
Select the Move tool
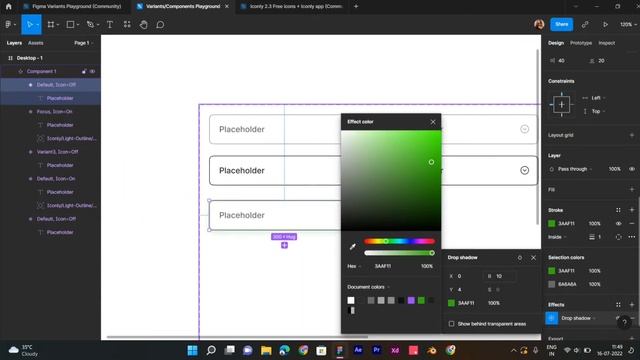(x=29, y=24)
